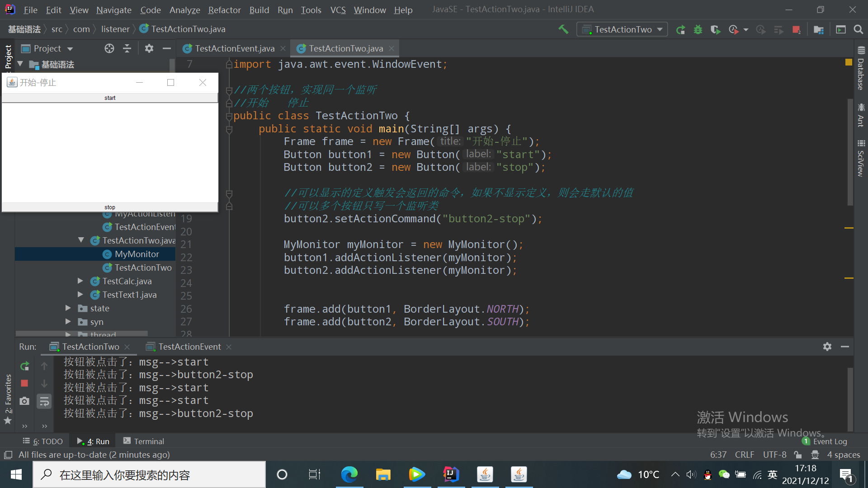Open the Terminal tool window button

coord(144,441)
